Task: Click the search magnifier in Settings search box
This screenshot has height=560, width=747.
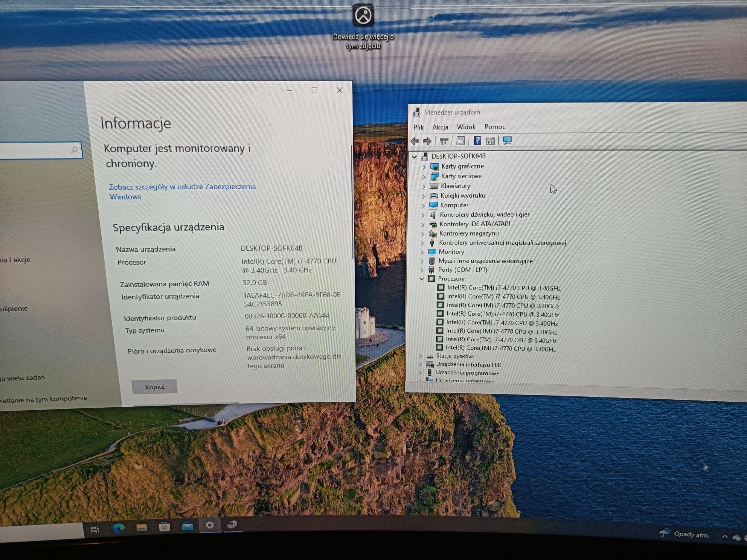Action: 75,150
